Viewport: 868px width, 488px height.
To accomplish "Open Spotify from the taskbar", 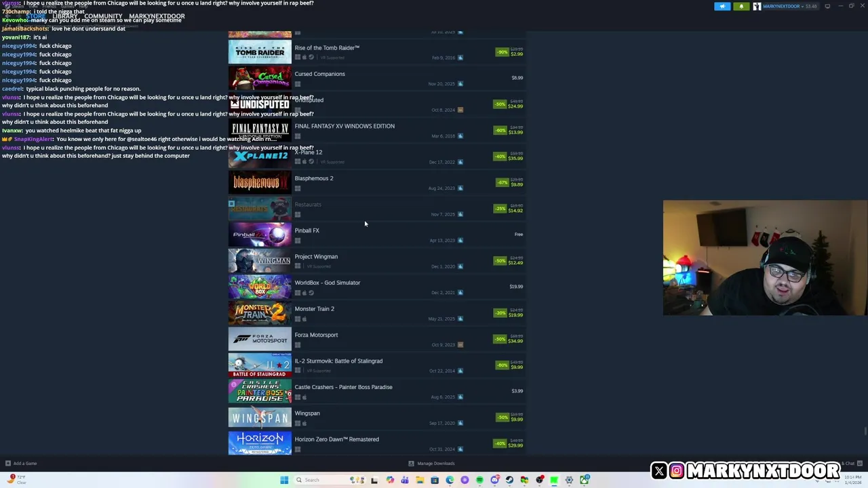I will pyautogui.click(x=479, y=480).
